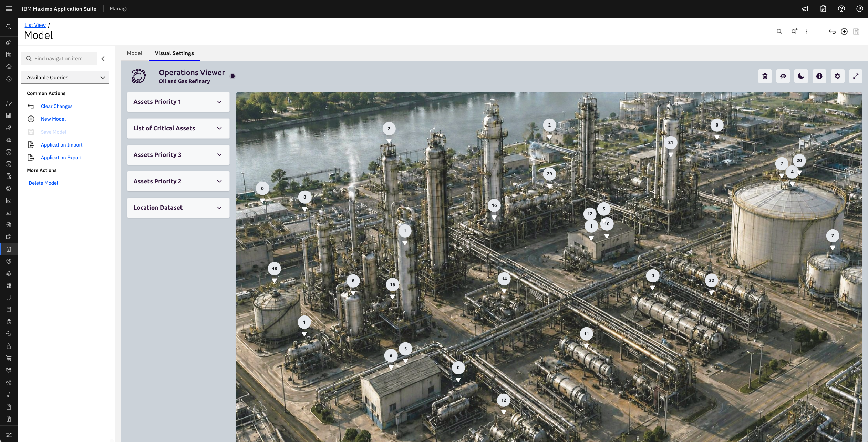Image resolution: width=868 pixels, height=442 pixels.
Task: Select the Visual Settings tab
Action: pyautogui.click(x=174, y=53)
